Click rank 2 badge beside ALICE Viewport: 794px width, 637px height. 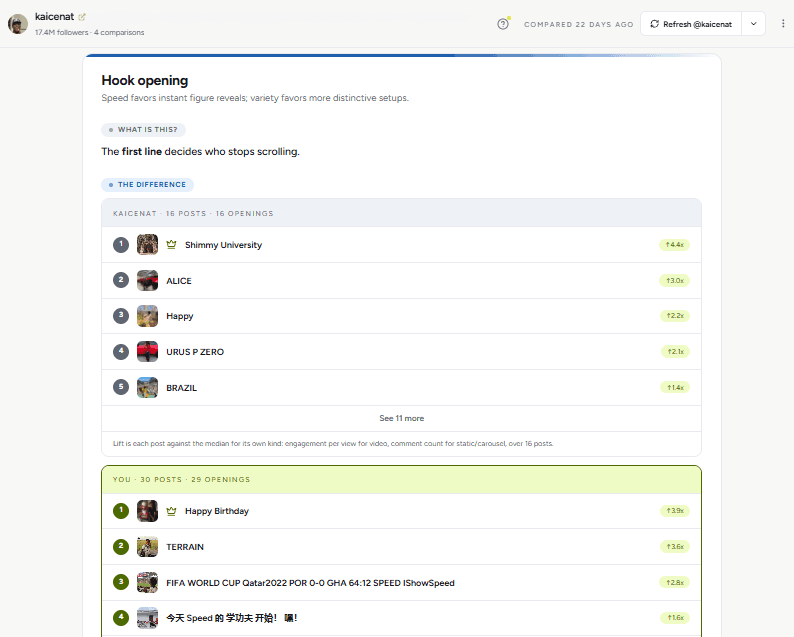pos(121,280)
